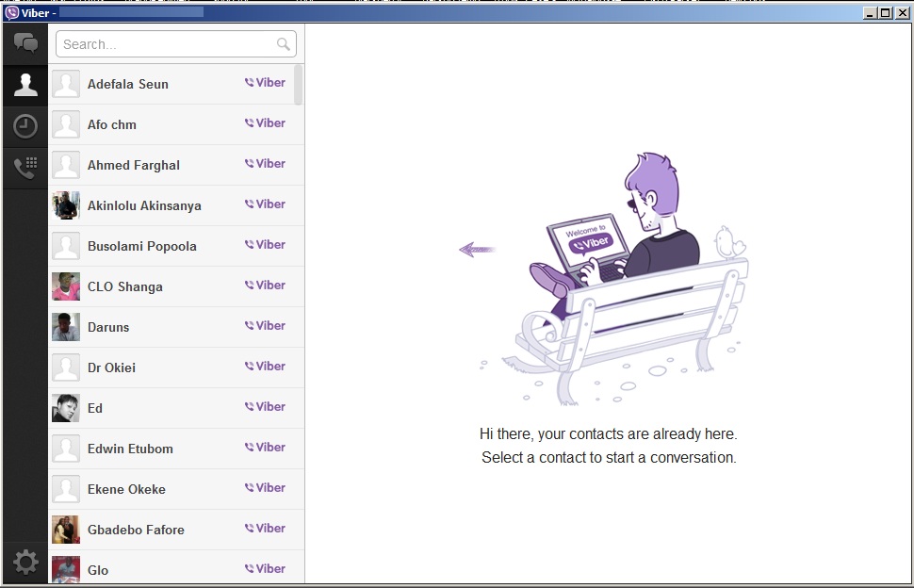Minimize the Viber window
The width and height of the screenshot is (914, 588).
point(870,13)
